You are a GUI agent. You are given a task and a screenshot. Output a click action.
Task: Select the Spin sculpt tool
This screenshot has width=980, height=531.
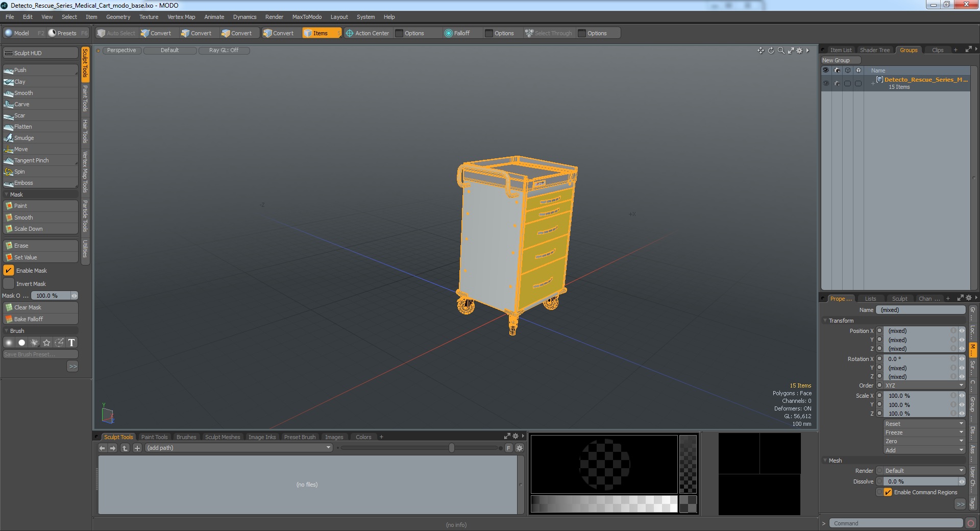[40, 172]
